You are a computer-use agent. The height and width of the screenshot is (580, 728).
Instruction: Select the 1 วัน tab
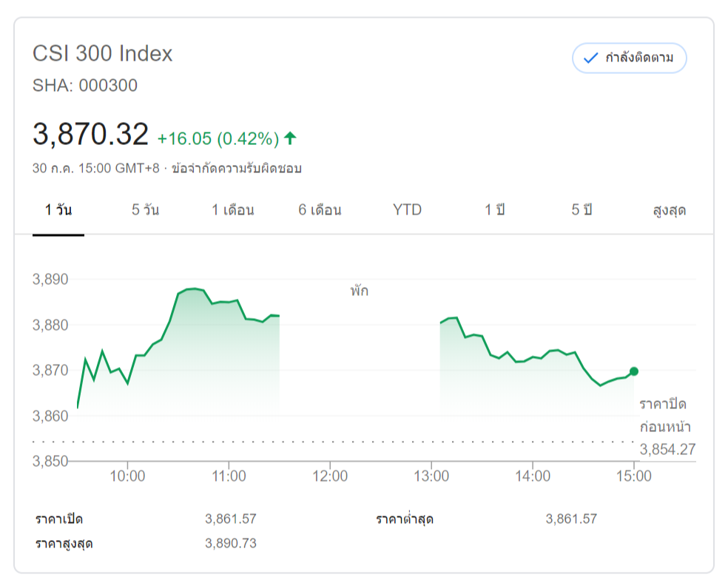click(58, 210)
